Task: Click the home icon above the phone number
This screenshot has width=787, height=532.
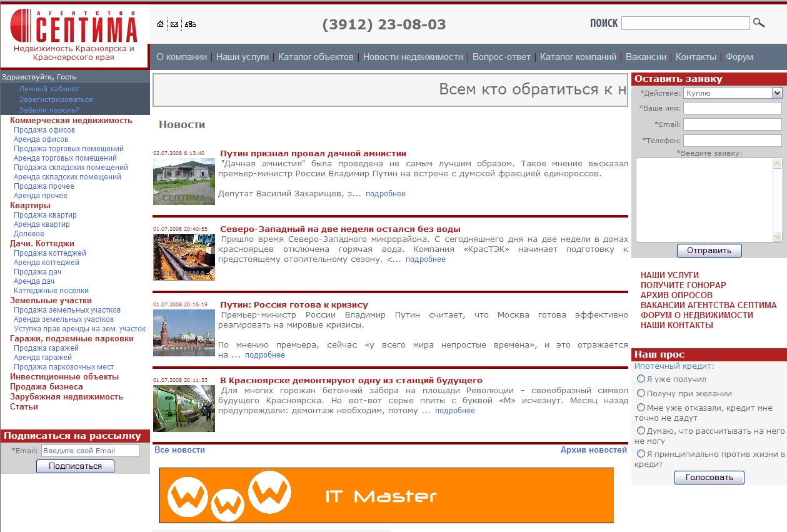Action: click(159, 24)
